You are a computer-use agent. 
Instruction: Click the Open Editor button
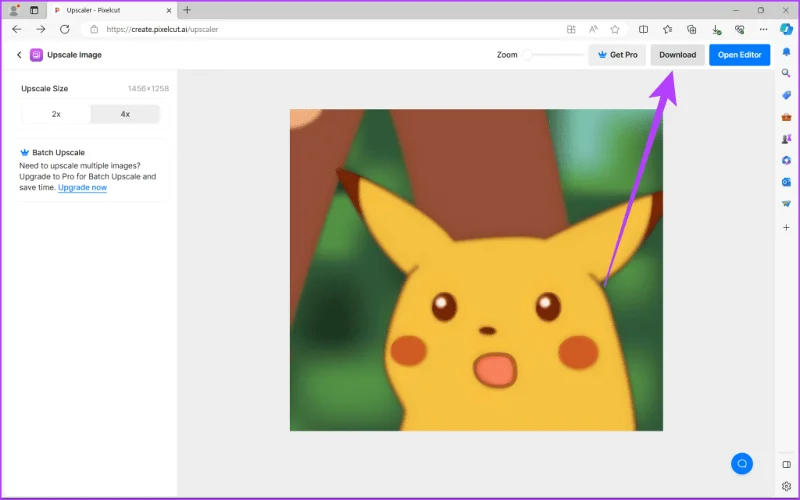(x=739, y=55)
